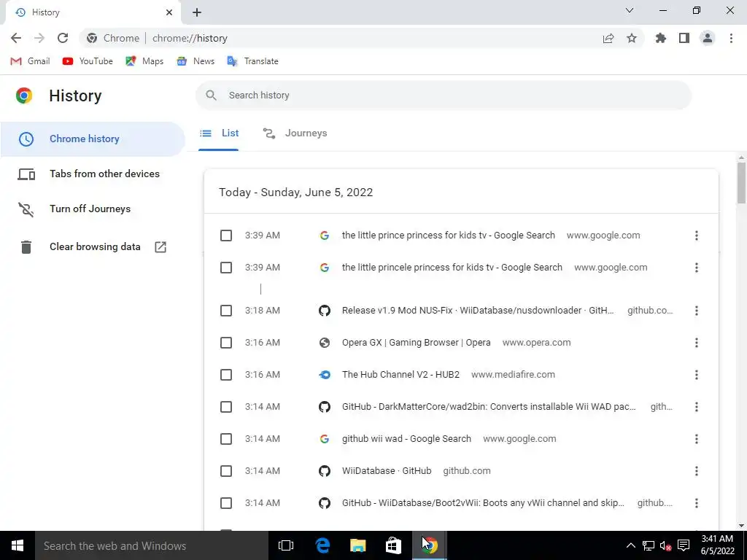The height and width of the screenshot is (560, 747).
Task: Open Tabs from other devices
Action: point(93,174)
